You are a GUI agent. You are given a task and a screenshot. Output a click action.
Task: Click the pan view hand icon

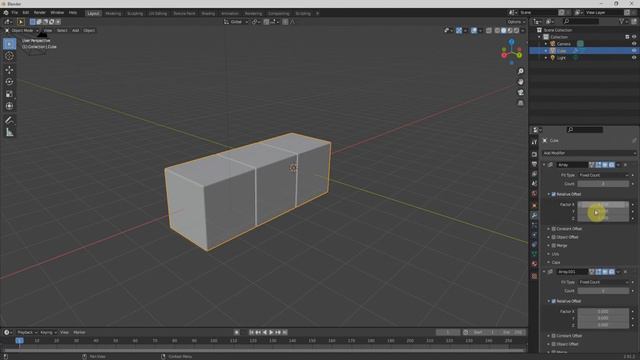coord(520,82)
